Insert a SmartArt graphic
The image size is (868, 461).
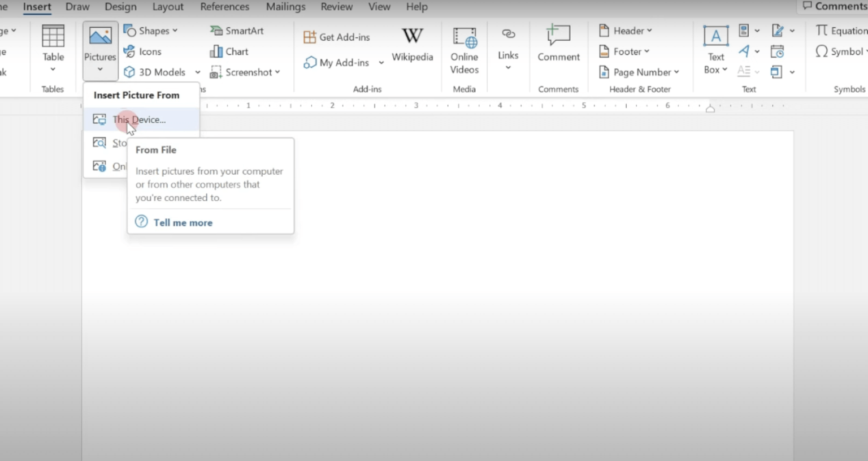[x=237, y=31]
